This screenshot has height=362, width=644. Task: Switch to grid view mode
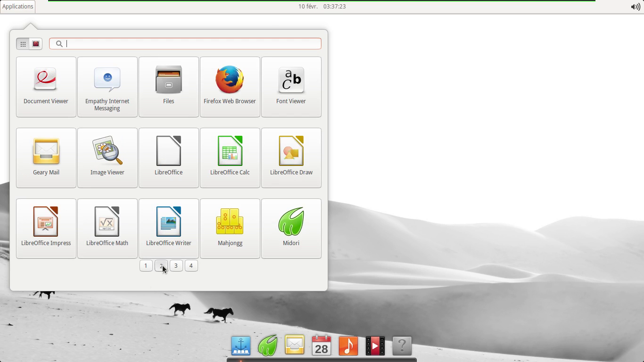point(23,44)
